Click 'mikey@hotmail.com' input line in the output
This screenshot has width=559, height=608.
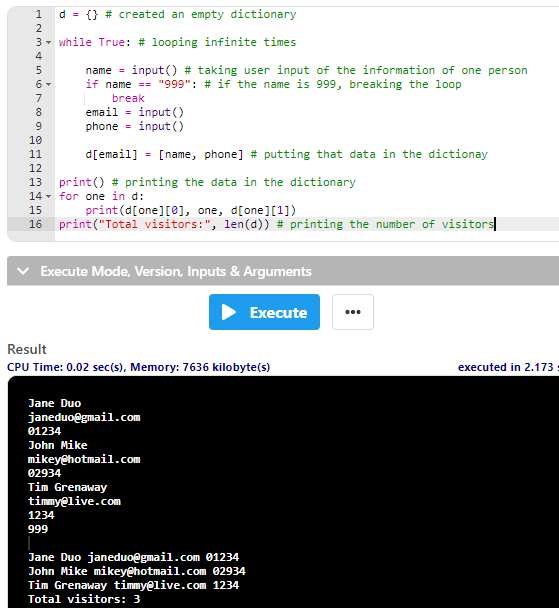(84, 459)
